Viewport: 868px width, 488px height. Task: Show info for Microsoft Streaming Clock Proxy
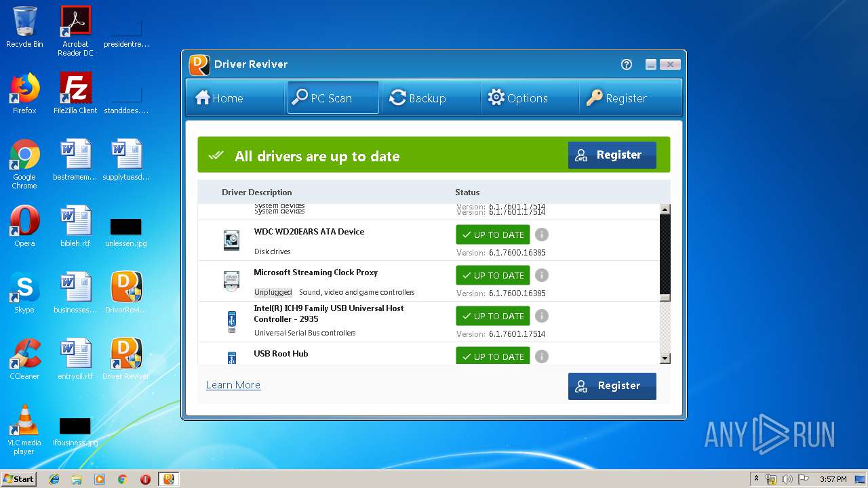pos(541,275)
